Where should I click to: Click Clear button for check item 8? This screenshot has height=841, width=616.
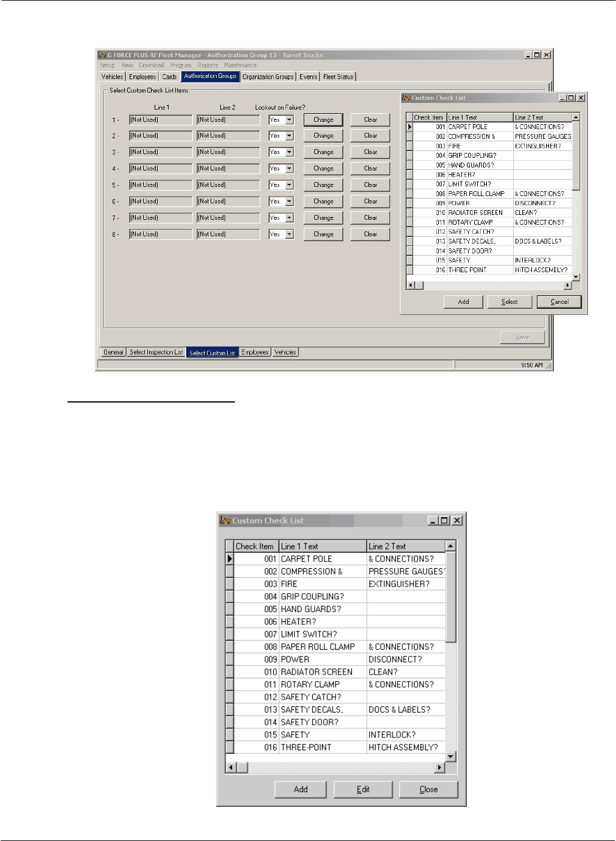click(370, 234)
